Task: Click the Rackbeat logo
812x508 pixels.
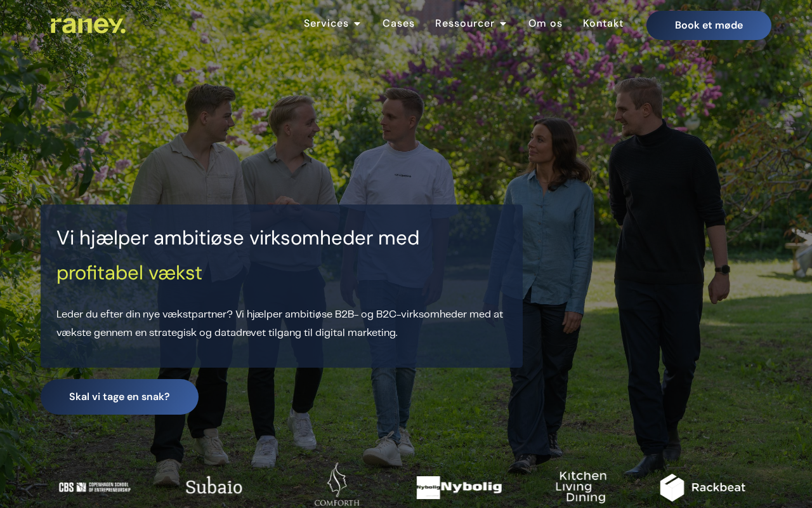Action: click(703, 487)
